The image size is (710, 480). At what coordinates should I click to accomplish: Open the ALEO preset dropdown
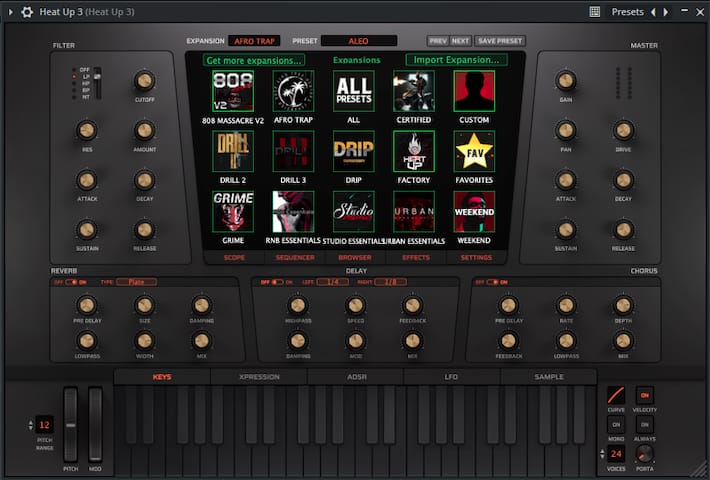(359, 41)
